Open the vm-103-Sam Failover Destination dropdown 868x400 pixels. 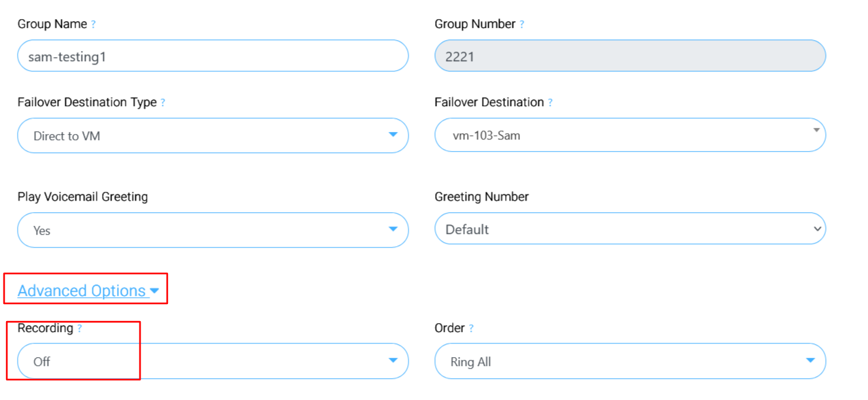coord(629,135)
